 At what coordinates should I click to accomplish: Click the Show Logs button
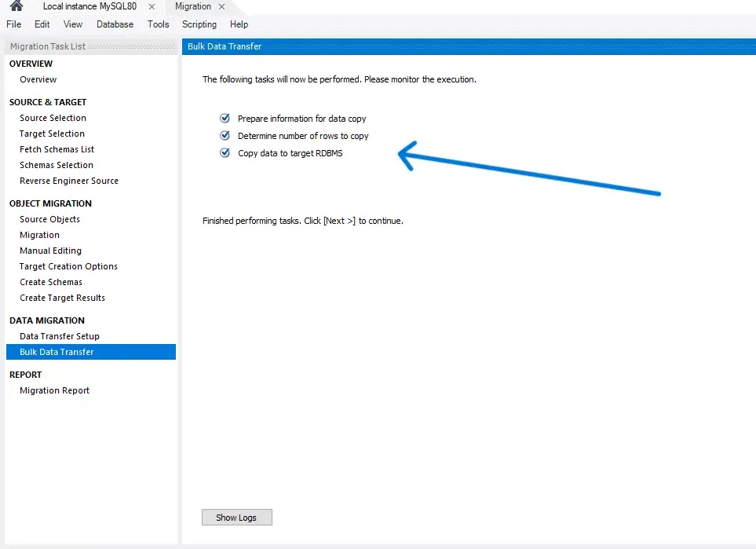237,517
